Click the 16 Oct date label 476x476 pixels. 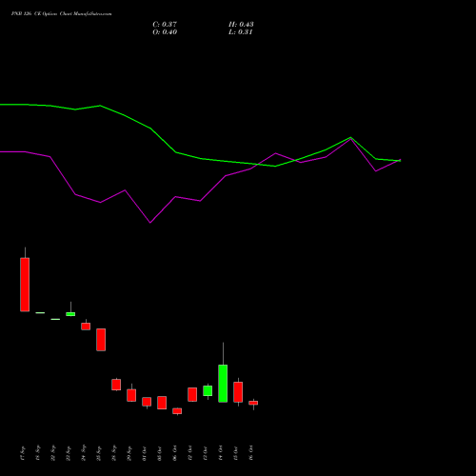[251, 453]
